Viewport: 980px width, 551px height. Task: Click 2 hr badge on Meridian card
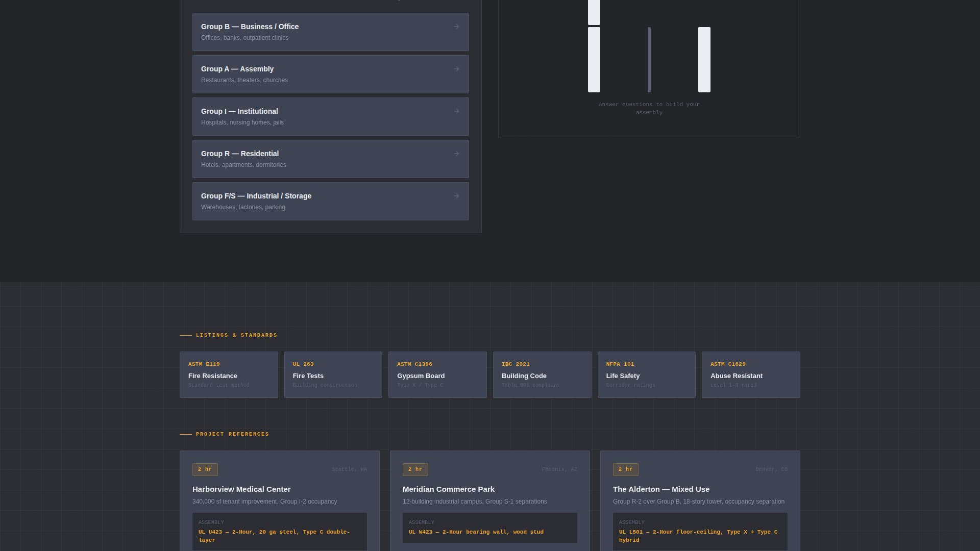(415, 469)
